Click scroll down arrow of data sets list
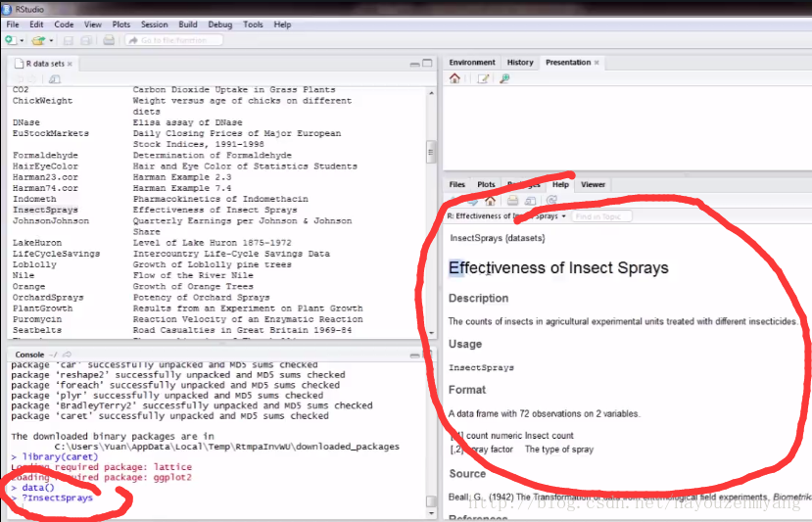This screenshot has height=522, width=812. pyautogui.click(x=431, y=333)
